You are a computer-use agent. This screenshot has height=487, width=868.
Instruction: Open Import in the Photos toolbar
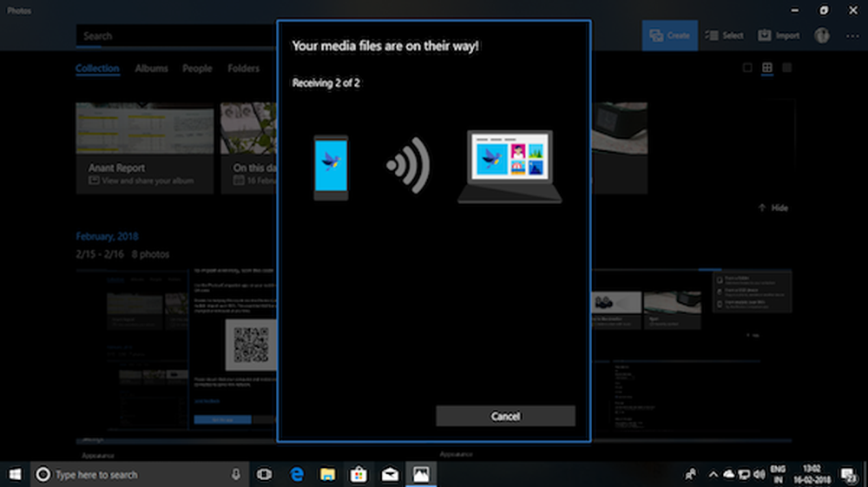[779, 36]
